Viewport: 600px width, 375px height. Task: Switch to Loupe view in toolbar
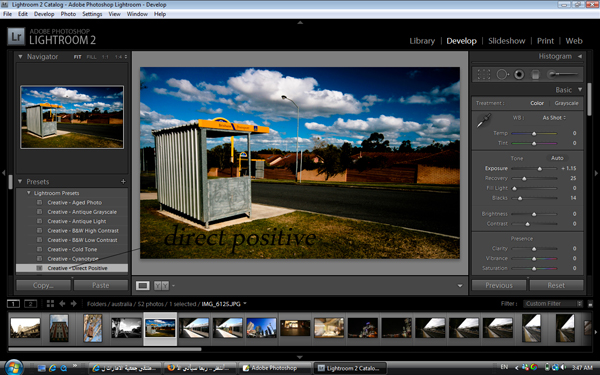pyautogui.click(x=142, y=285)
